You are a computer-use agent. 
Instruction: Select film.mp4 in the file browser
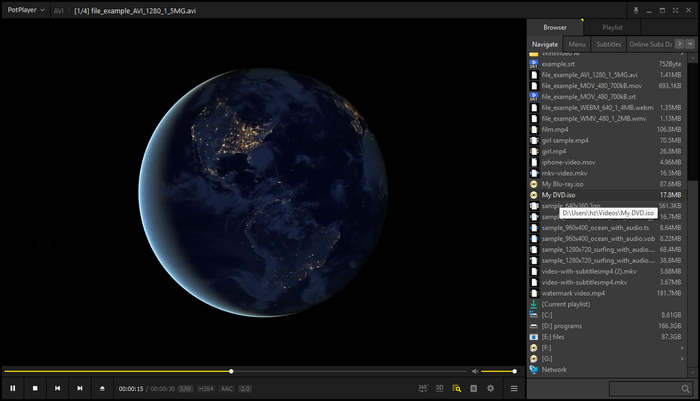(x=555, y=129)
